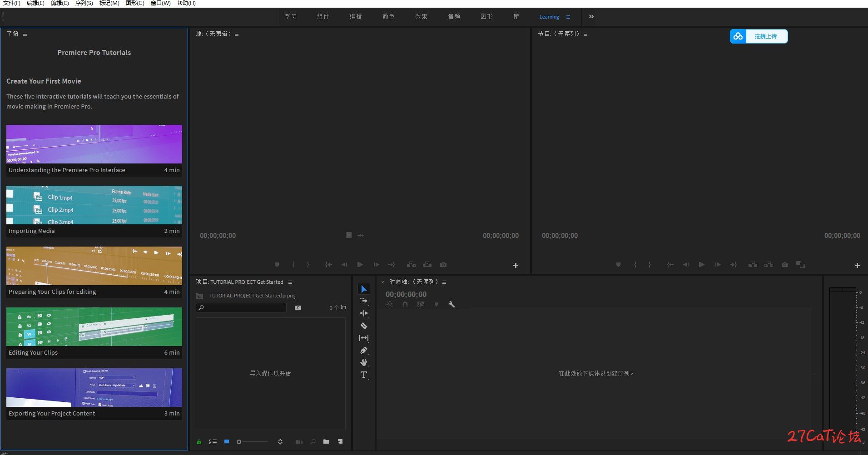The width and height of the screenshot is (868, 455).
Task: Click create search bin from query icon
Action: pyautogui.click(x=298, y=307)
